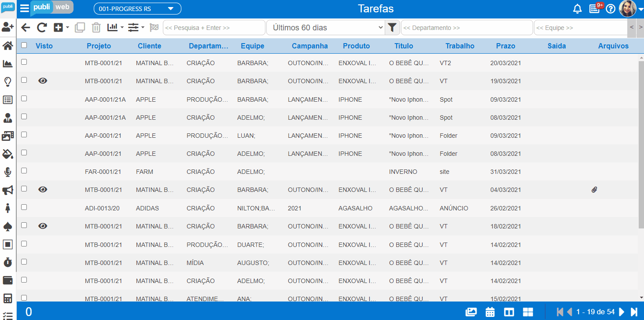
Task: Click the add new task plus icon
Action: tap(58, 27)
